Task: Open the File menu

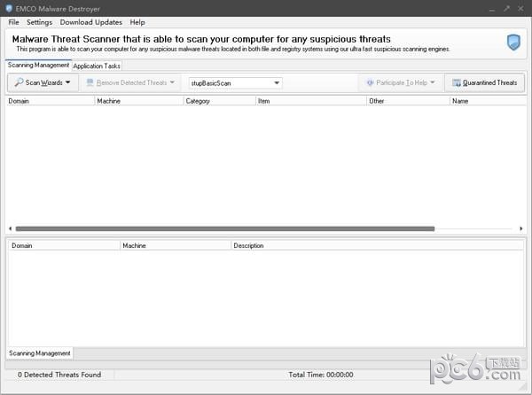Action: [13, 22]
